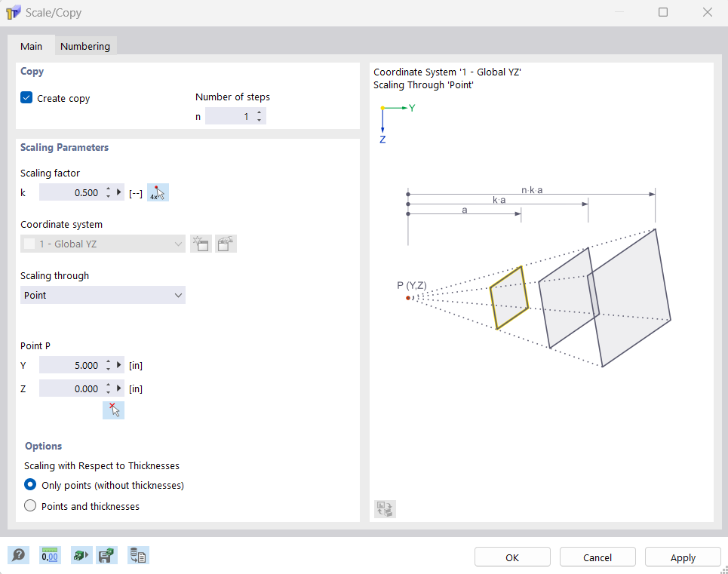Confirm with the OK button
The image size is (728, 574).
pos(512,557)
